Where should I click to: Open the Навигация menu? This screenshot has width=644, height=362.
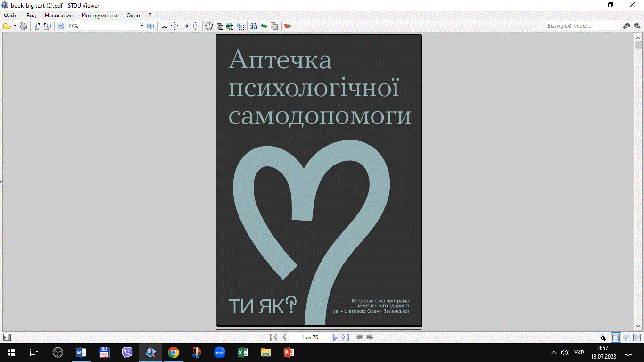click(58, 16)
